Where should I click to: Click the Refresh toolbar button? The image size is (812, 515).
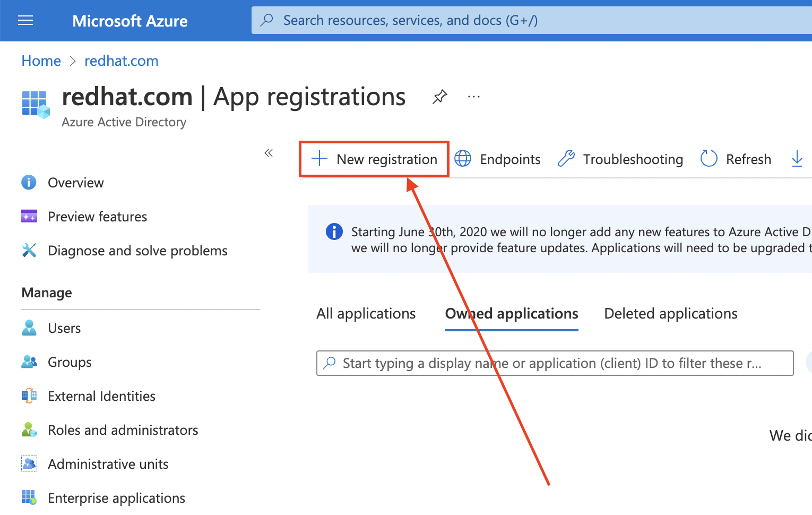[736, 159]
